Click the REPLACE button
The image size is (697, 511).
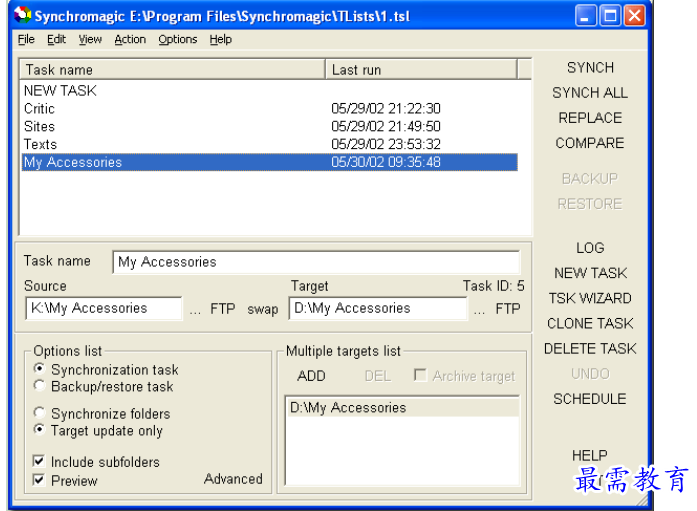coord(590,118)
